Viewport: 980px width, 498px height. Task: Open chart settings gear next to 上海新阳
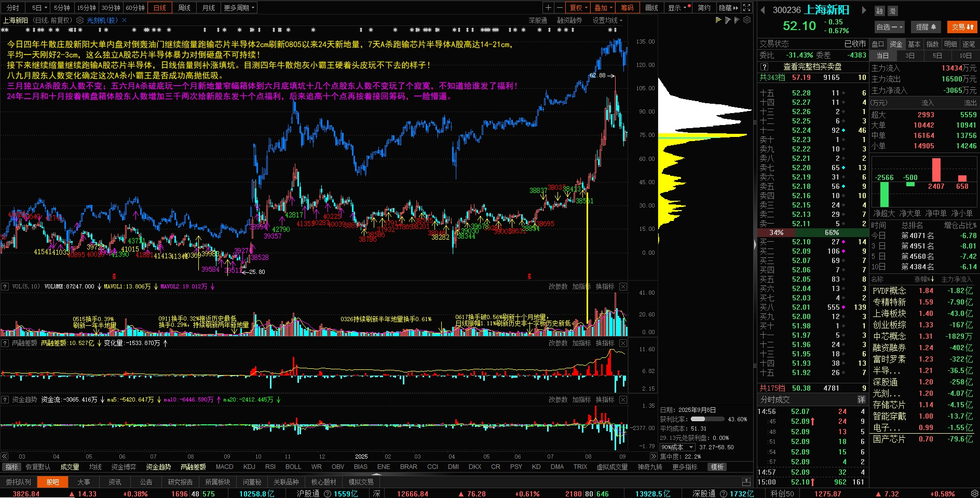[x=79, y=20]
